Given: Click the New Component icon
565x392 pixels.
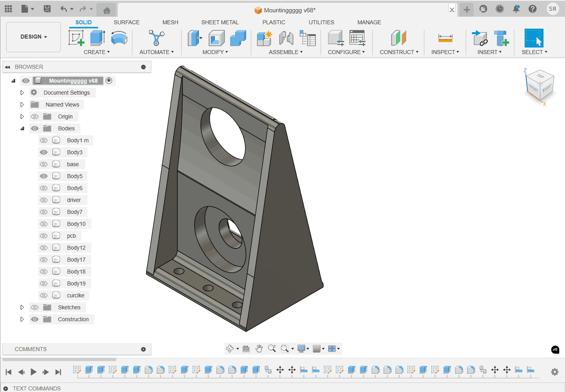Looking at the screenshot, I should pyautogui.click(x=265, y=38).
